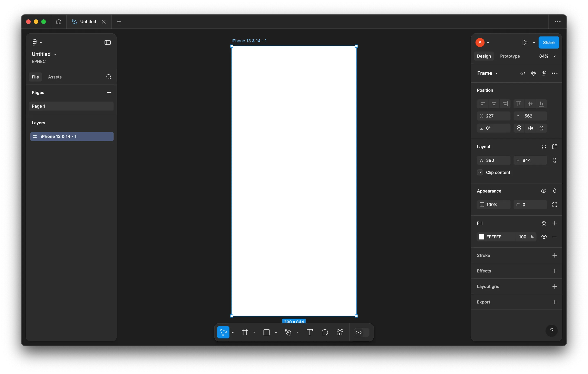Image resolution: width=588 pixels, height=374 pixels.
Task: Add a new page with plus
Action: pos(109,92)
